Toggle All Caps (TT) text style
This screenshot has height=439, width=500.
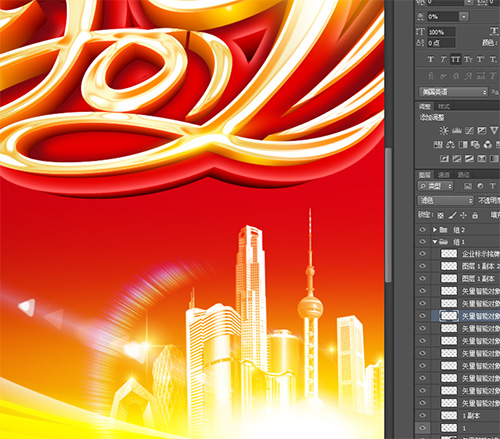point(455,59)
